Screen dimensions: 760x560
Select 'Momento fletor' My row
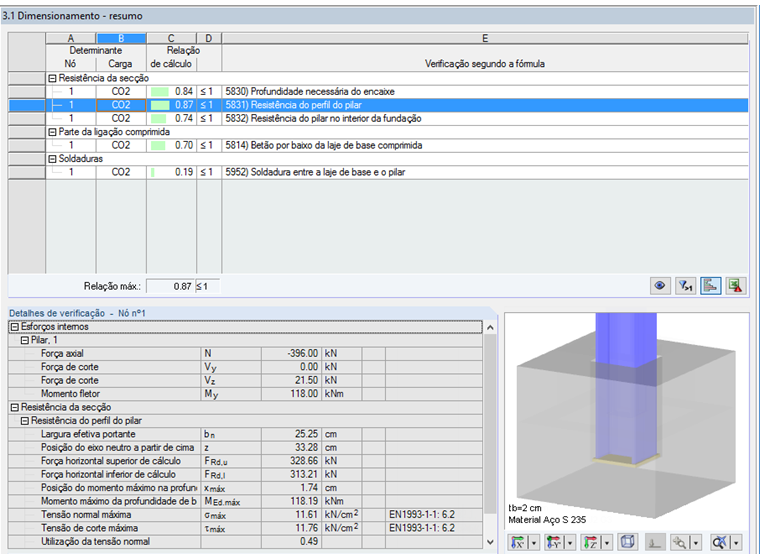click(x=245, y=394)
